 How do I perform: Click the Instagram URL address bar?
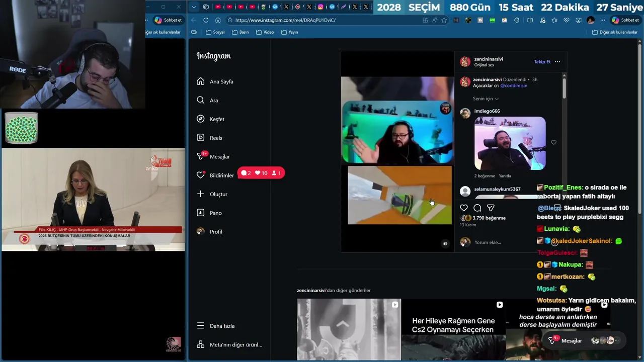click(x=322, y=20)
